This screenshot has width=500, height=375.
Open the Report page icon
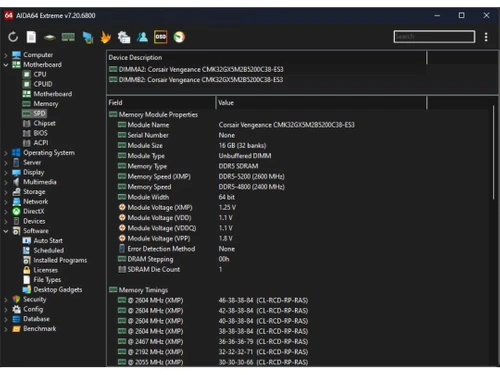click(x=31, y=37)
